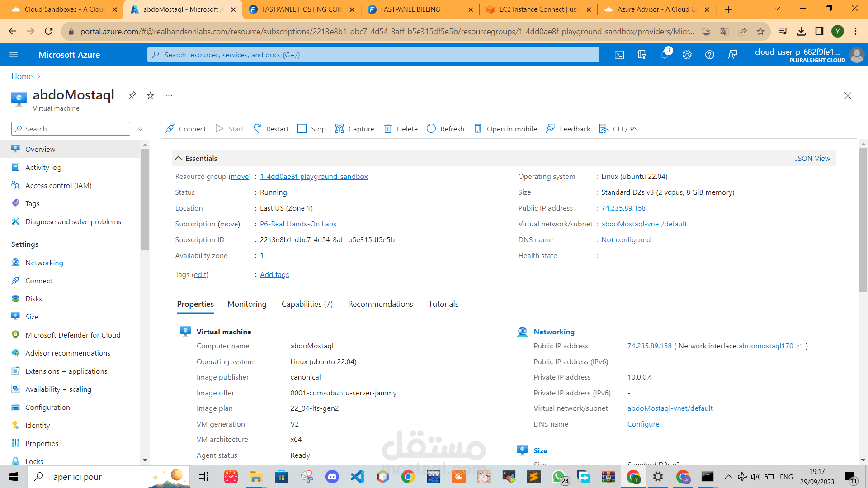Select Networking in the Settings menu
Image resolution: width=868 pixels, height=488 pixels.
tap(44, 263)
